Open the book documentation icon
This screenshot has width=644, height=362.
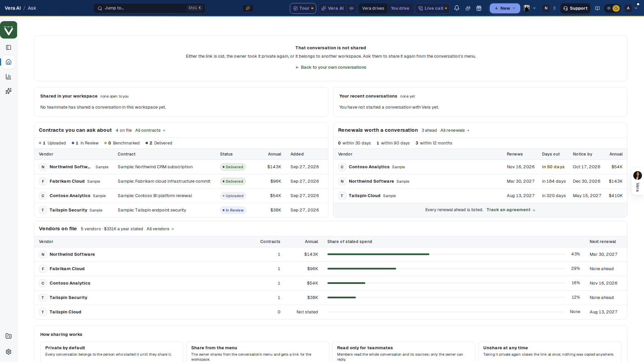tap(597, 8)
